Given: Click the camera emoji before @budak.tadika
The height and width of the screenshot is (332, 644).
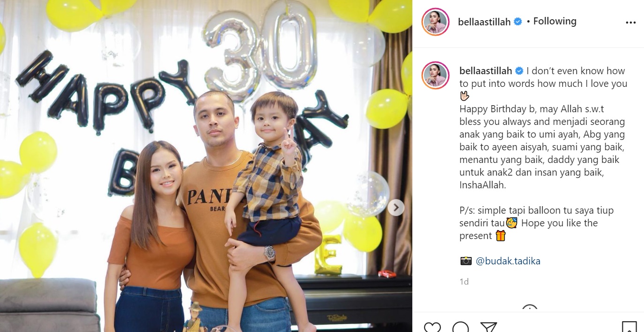Looking at the screenshot, I should click(466, 261).
